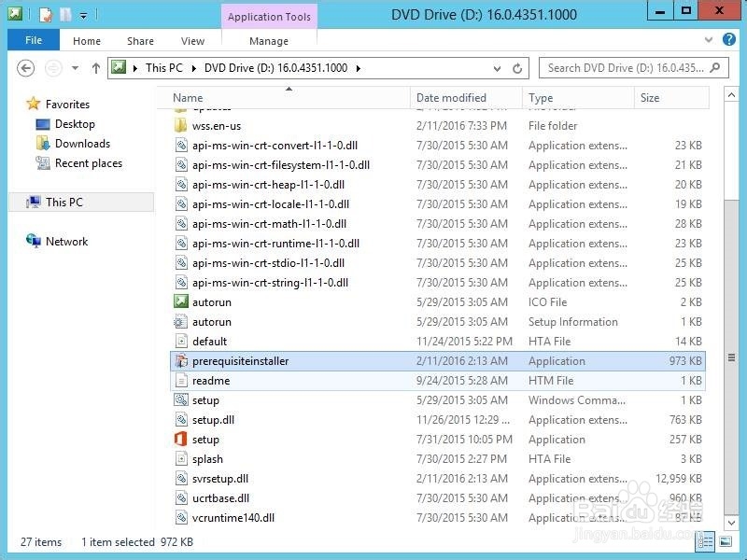747x560 pixels.
Task: Expand the arrow after This PC breadcrumb
Action: 194,68
